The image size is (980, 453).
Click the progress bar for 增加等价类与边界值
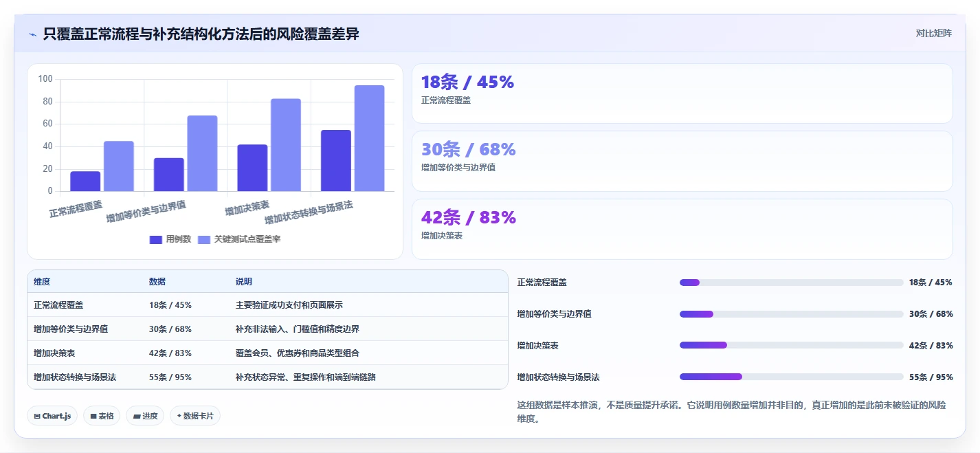791,314
